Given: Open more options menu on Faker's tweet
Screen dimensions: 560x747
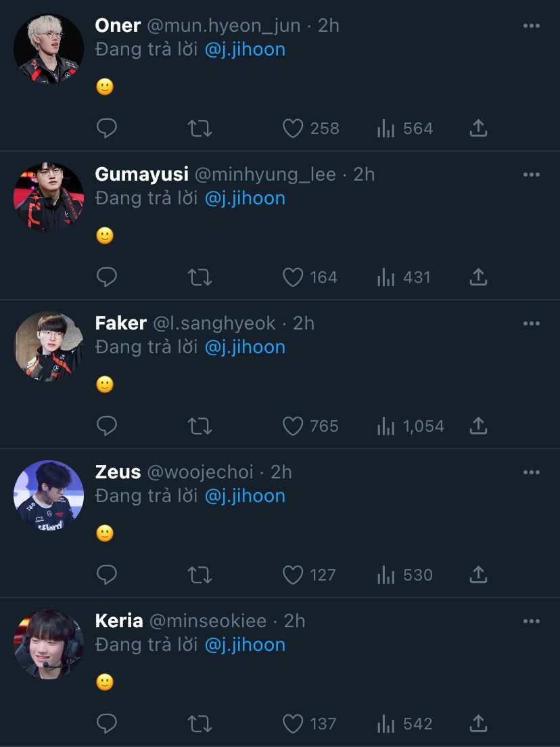Looking at the screenshot, I should pos(532,323).
